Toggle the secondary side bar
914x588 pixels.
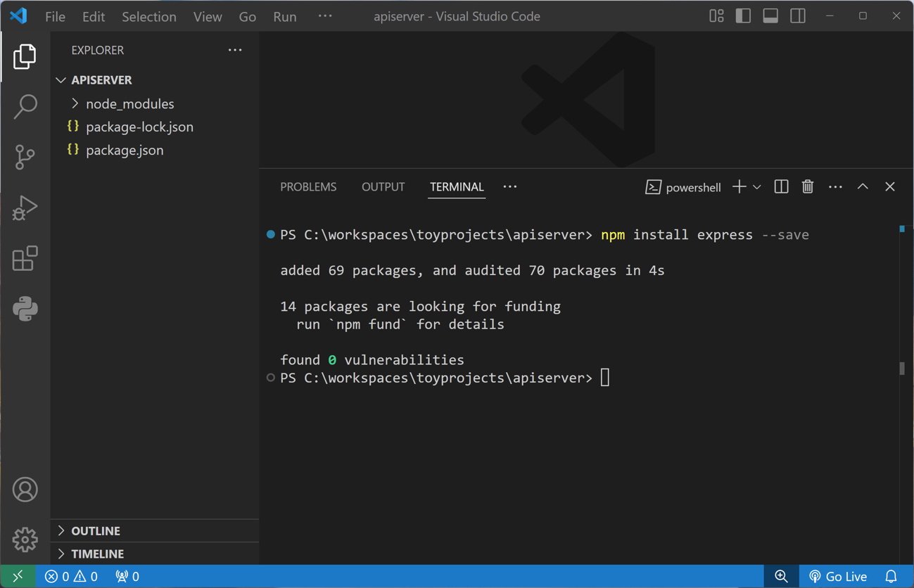click(x=798, y=15)
